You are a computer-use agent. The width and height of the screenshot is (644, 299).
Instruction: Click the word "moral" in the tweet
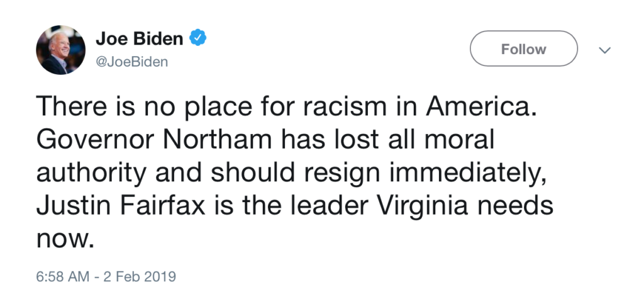(458, 139)
